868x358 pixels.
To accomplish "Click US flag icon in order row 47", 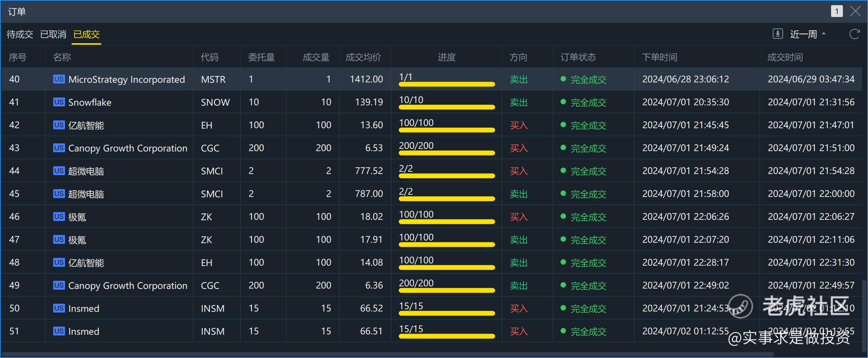I will 59,239.
